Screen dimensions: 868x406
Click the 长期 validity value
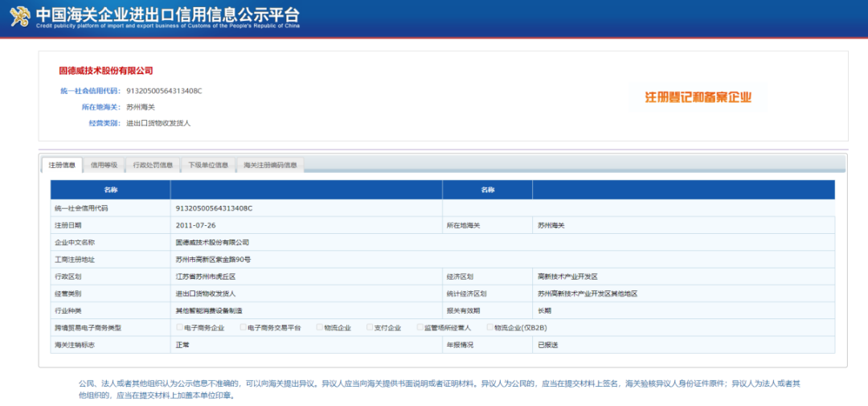544,311
